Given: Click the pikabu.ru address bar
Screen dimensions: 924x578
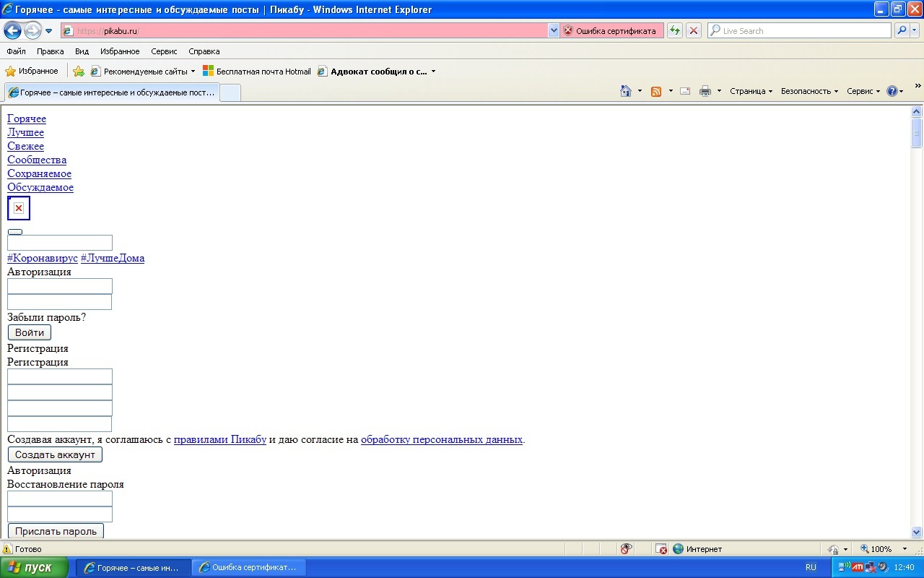Looking at the screenshot, I should pyautogui.click(x=304, y=31).
